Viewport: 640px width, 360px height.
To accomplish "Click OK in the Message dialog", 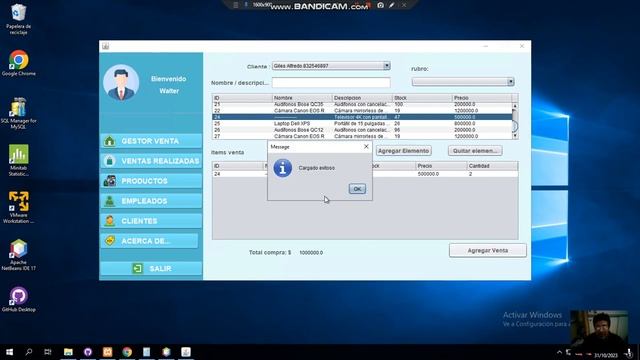I will [x=357, y=189].
